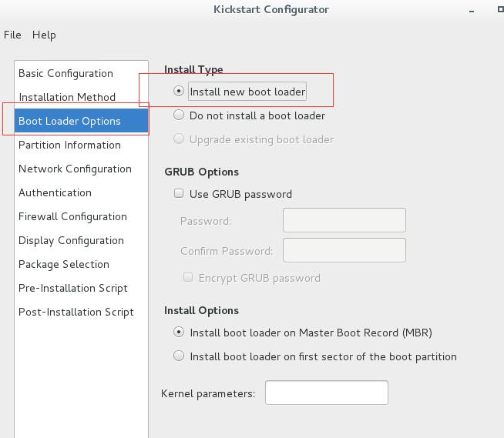Focus the Confirm Password field
This screenshot has height=438, width=504.
(344, 250)
